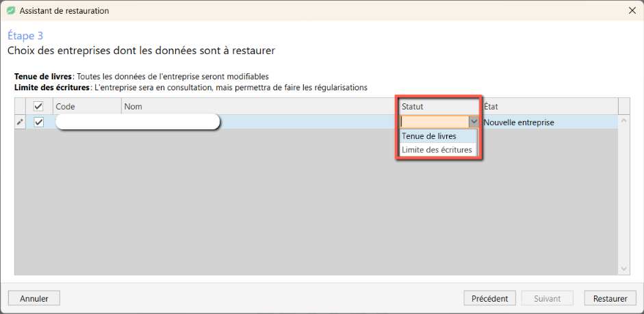Click the grayed-out Suivant button
Image resolution: width=644 pixels, height=314 pixels.
pyautogui.click(x=547, y=298)
